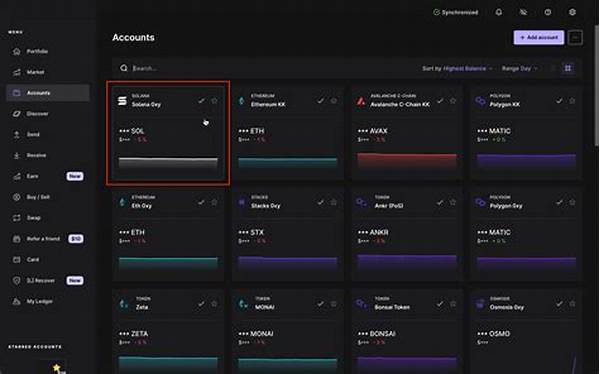Click the Synchronized status indicator
Viewport: 600px width, 374px height.
(456, 12)
